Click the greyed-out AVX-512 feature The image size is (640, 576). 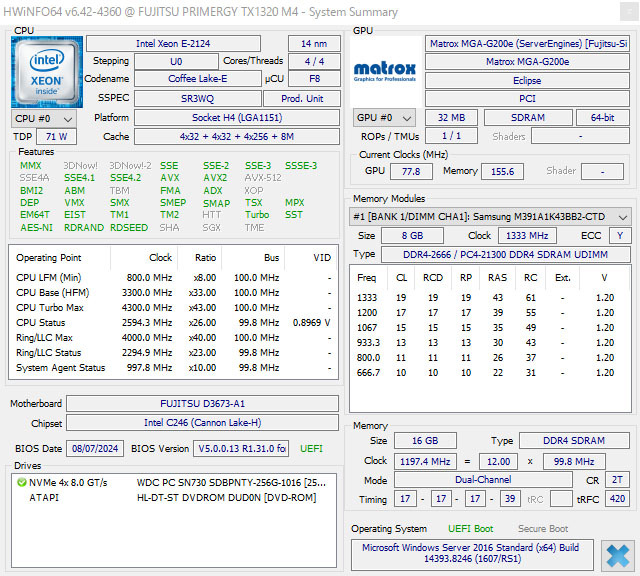point(263,178)
